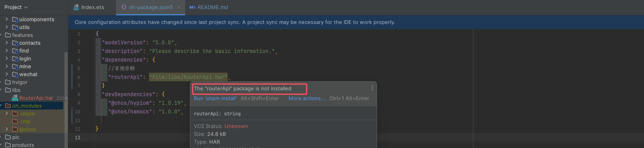The height and width of the screenshot is (148, 644).
Task: Click the RouterApi.har file icon
Action: (x=15, y=98)
